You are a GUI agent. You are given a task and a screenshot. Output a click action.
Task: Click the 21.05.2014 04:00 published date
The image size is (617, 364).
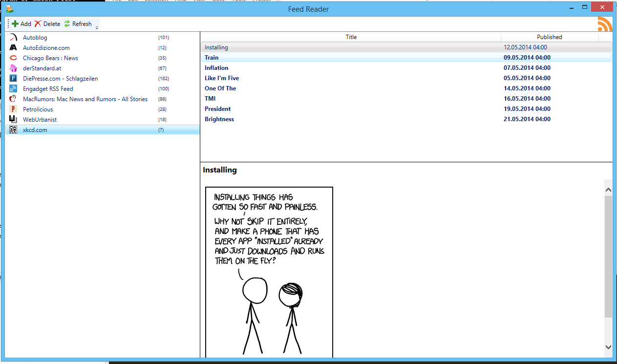(527, 119)
